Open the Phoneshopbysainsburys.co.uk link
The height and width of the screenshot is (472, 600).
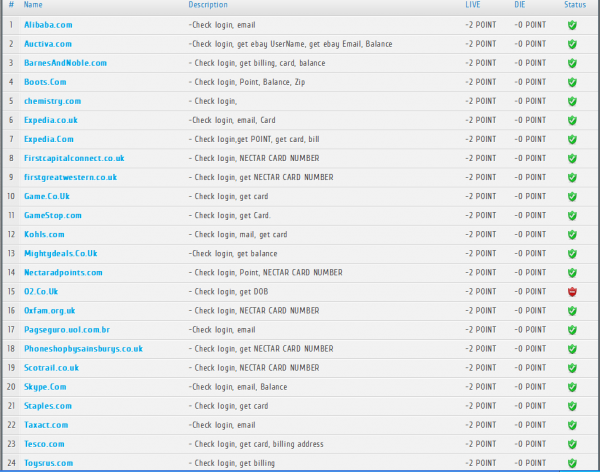pyautogui.click(x=83, y=349)
